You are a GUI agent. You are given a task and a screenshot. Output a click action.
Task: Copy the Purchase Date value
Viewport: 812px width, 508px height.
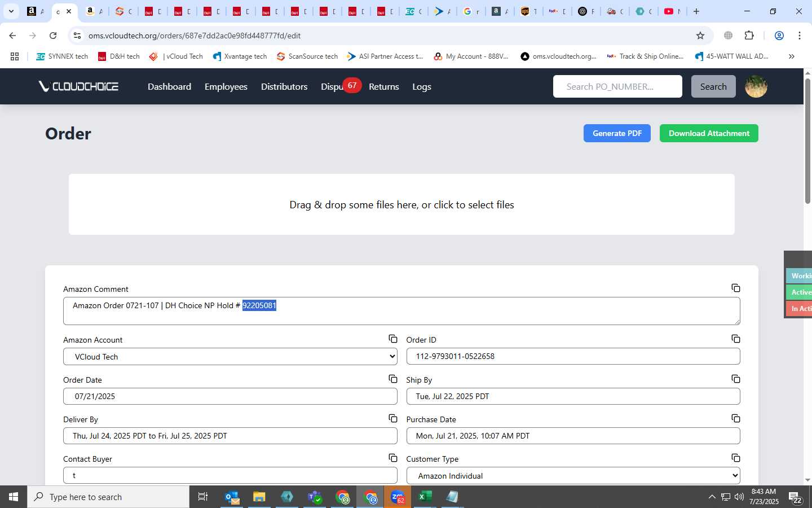(x=736, y=418)
